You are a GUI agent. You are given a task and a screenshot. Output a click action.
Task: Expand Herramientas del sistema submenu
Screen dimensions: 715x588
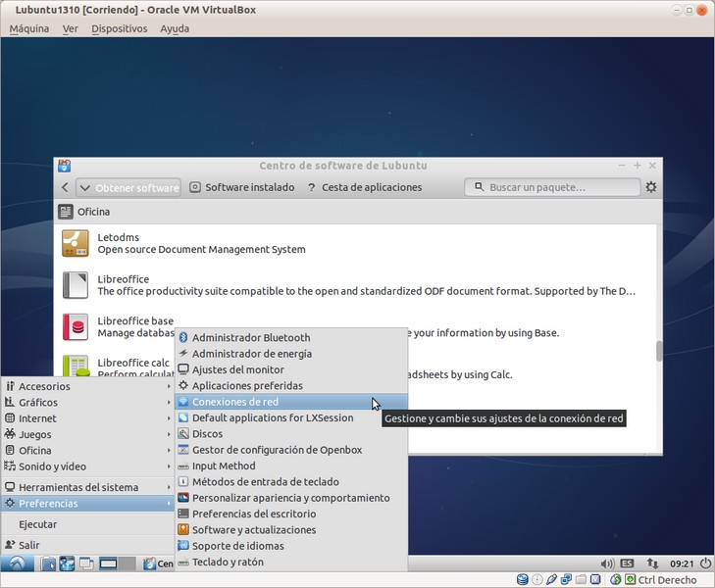pyautogui.click(x=87, y=487)
